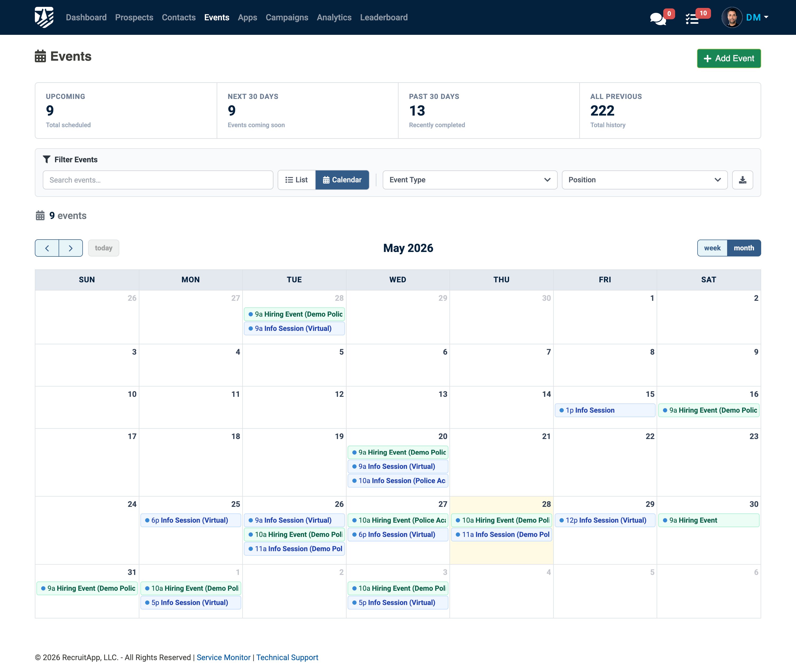Click the Add Event button
The width and height of the screenshot is (796, 672).
tap(728, 58)
